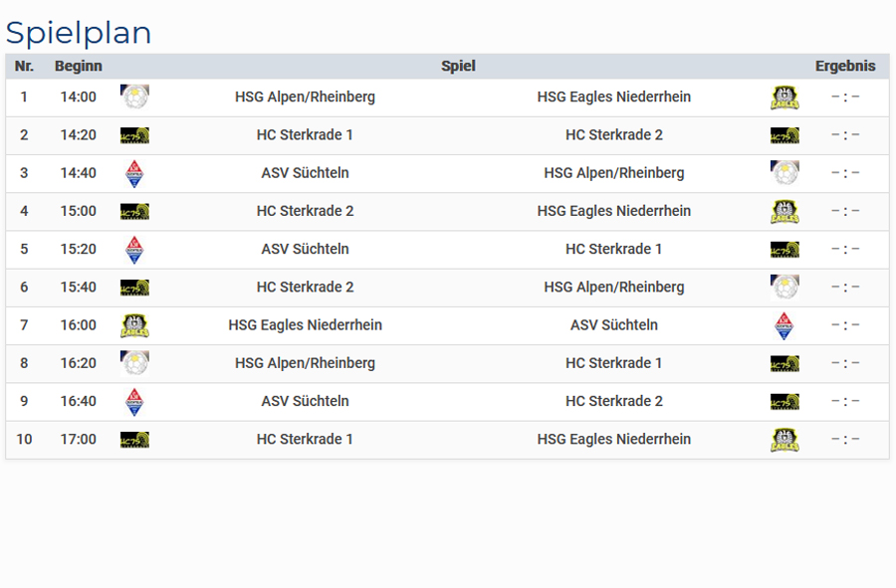The width and height of the screenshot is (896, 588).
Task: Click result placeholder for game 9
Action: (x=845, y=401)
